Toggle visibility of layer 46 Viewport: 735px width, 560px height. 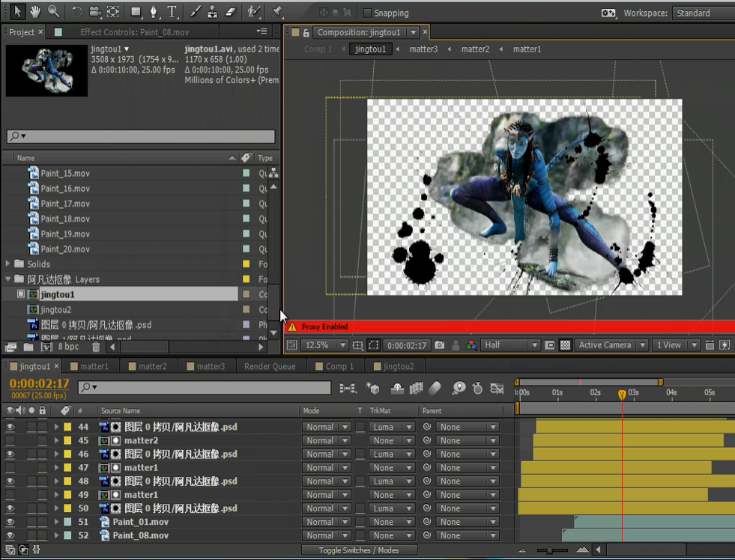(x=10, y=454)
